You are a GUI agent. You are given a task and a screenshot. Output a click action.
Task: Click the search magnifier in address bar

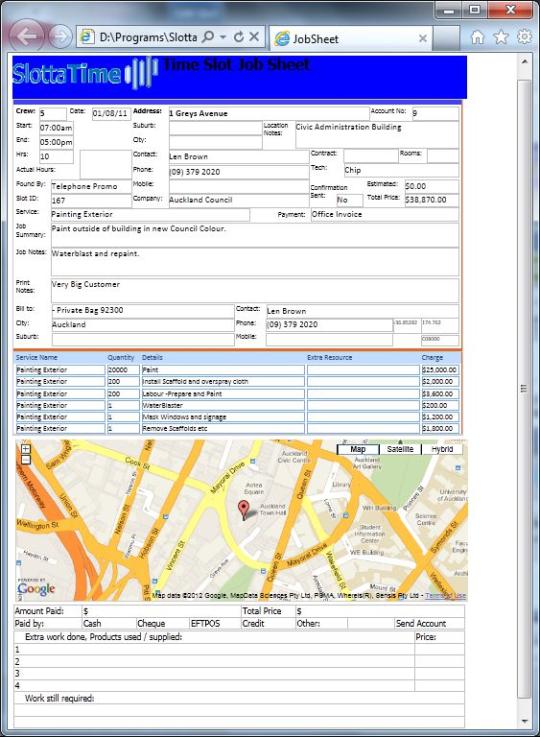(x=208, y=37)
